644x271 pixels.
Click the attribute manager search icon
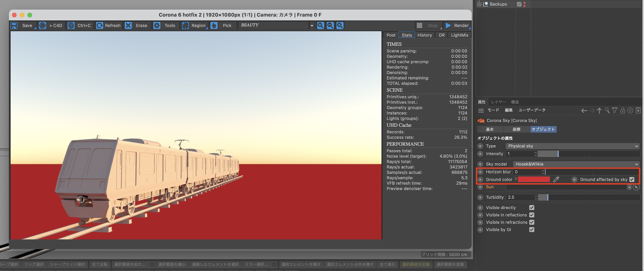[607, 110]
